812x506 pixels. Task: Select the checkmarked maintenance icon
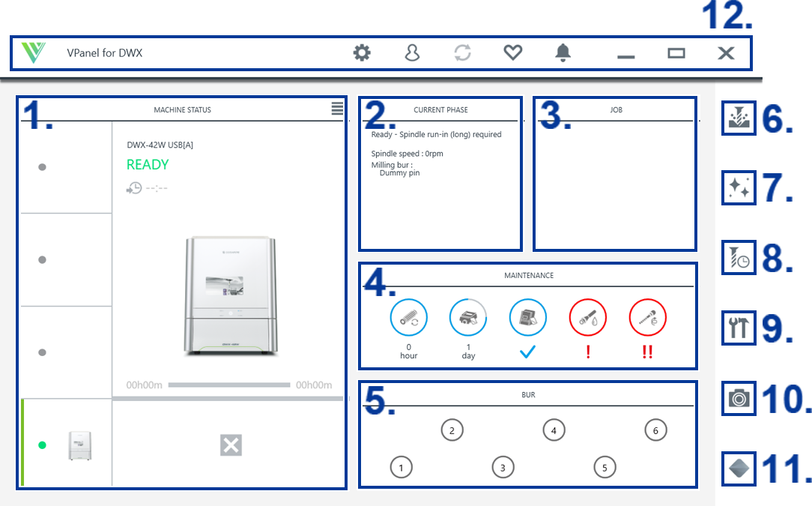[527, 317]
